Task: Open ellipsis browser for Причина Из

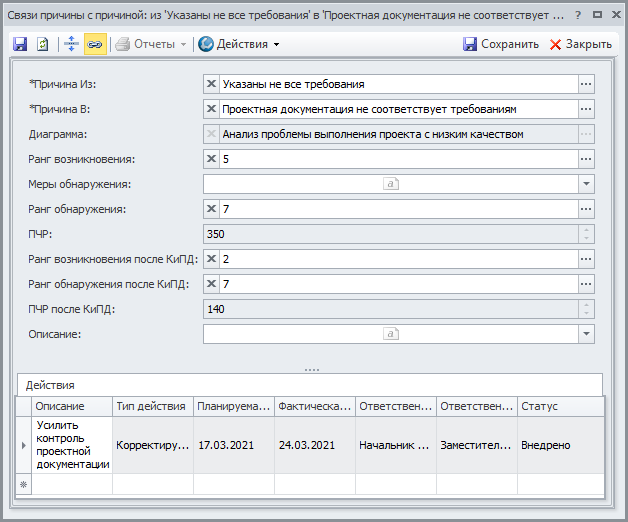Action: (586, 84)
